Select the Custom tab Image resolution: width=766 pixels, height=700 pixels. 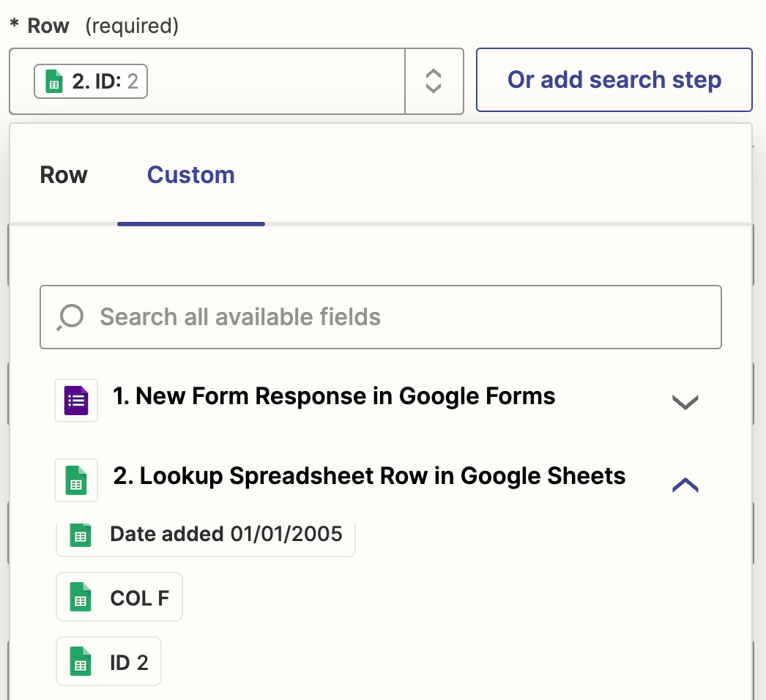pyautogui.click(x=190, y=175)
